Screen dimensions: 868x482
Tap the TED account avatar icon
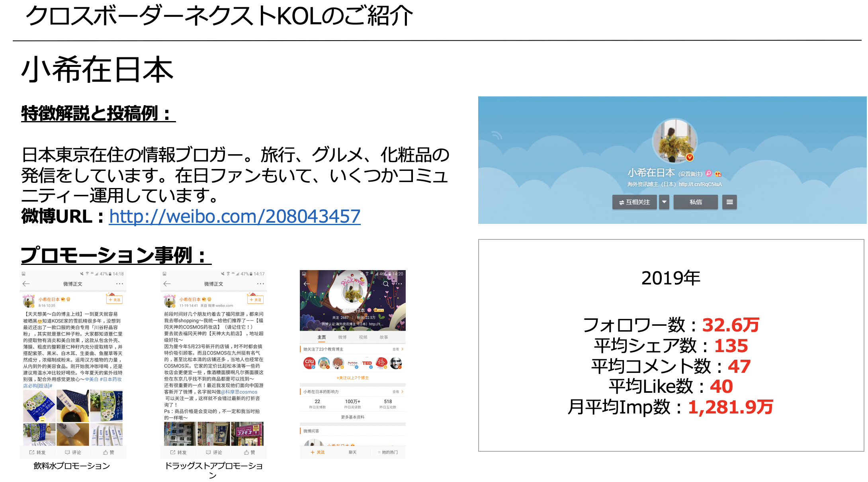click(367, 363)
